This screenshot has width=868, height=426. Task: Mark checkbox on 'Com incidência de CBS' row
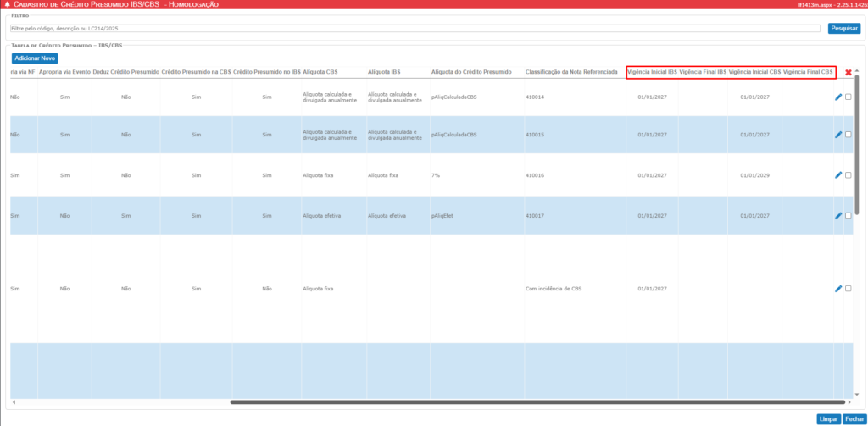(x=849, y=289)
